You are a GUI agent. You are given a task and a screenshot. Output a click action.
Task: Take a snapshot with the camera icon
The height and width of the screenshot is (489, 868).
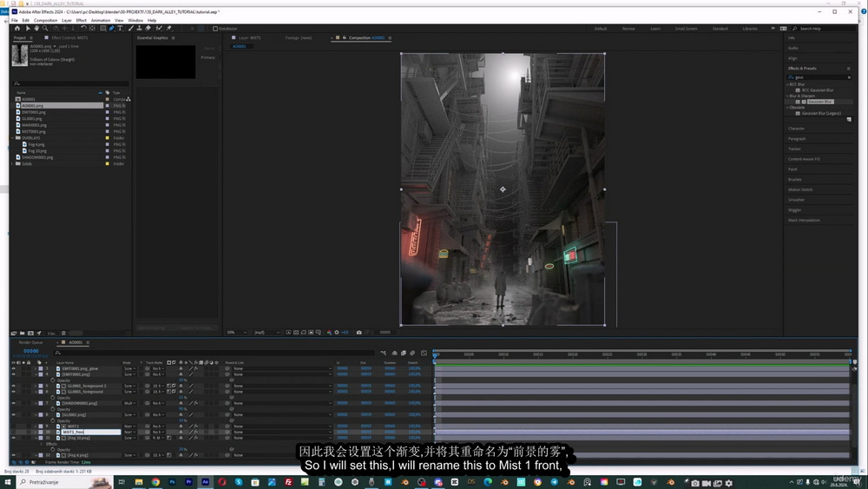click(x=358, y=333)
